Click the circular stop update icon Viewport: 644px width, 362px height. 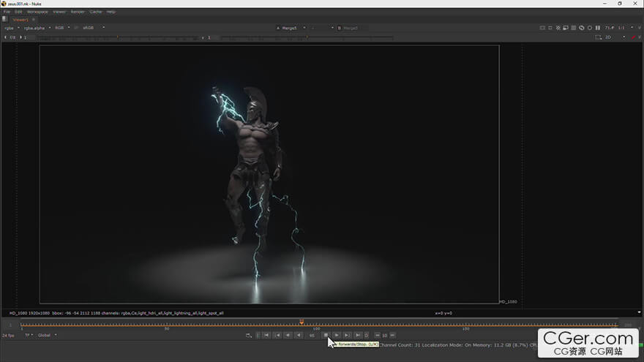click(590, 28)
